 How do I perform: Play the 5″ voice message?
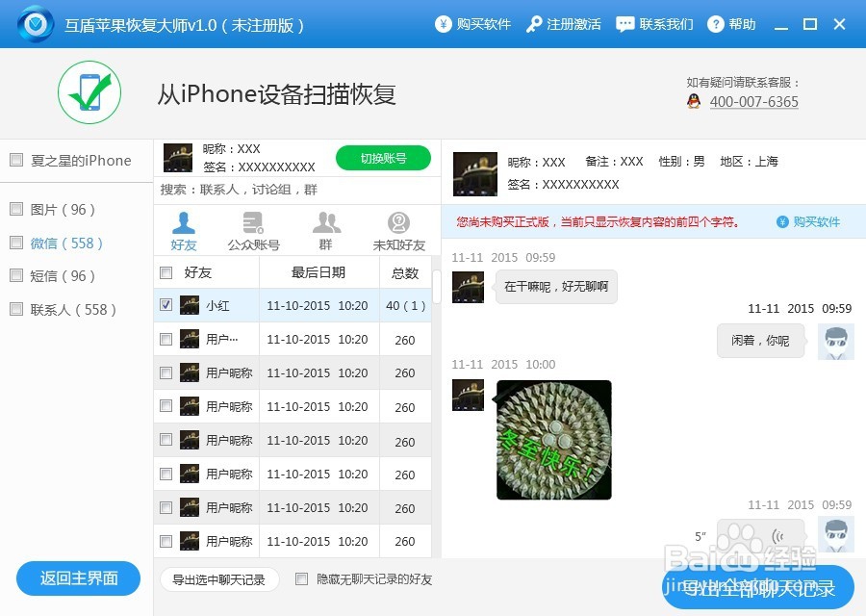(x=760, y=536)
